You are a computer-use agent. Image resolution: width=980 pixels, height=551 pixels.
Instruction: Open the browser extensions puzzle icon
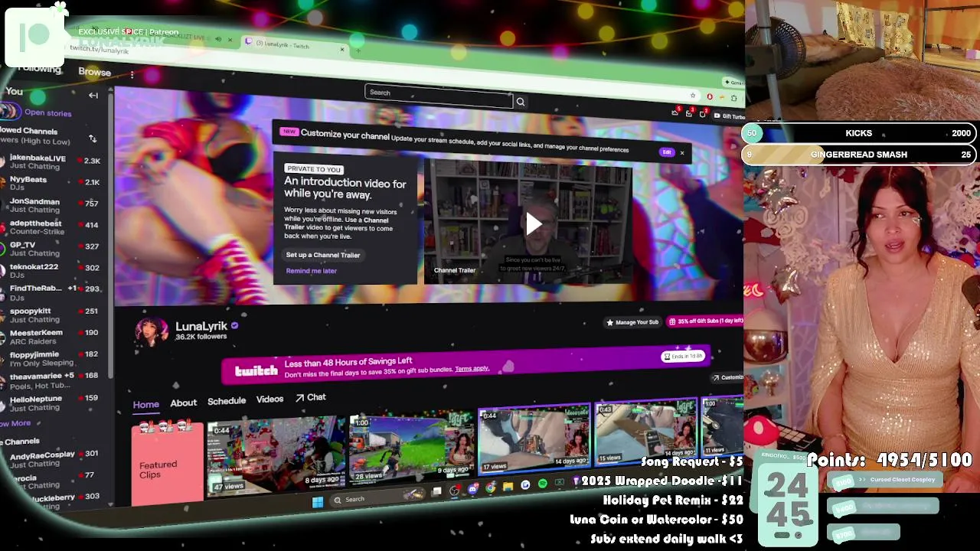pos(733,98)
